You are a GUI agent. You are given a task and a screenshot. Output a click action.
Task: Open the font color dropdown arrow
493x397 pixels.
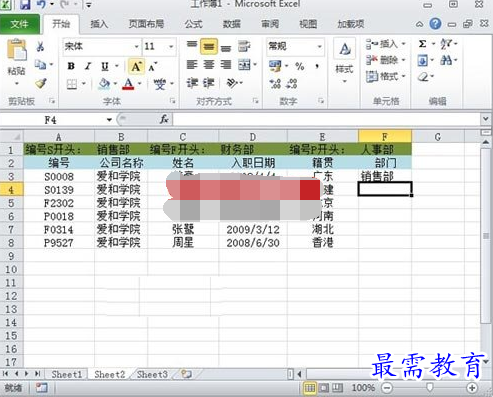140,84
